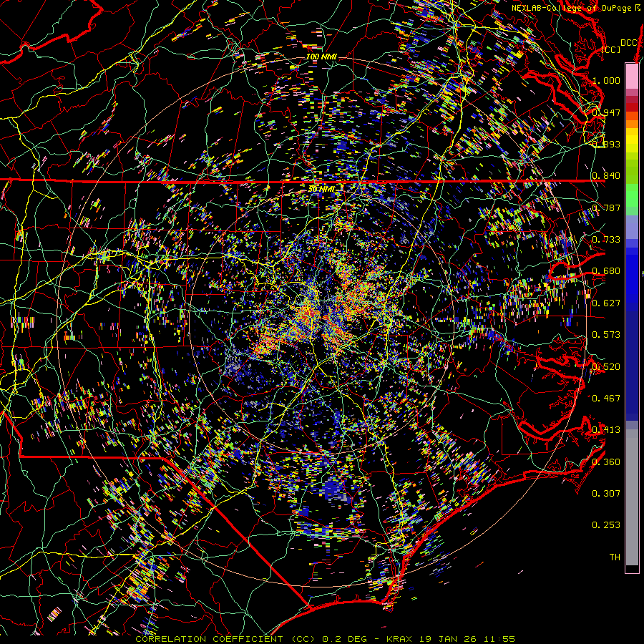The image size is (644, 644).
Task: Click the 0.467 scale value
Action: point(606,399)
